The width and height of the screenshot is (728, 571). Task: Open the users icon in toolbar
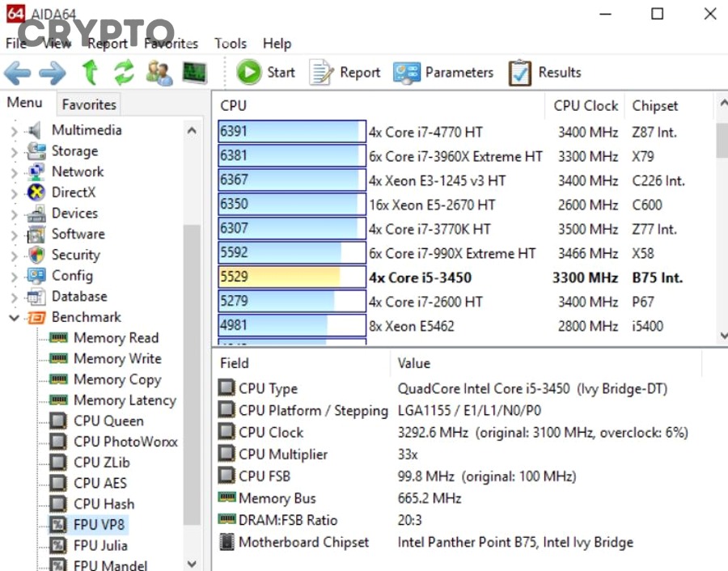pyautogui.click(x=159, y=73)
